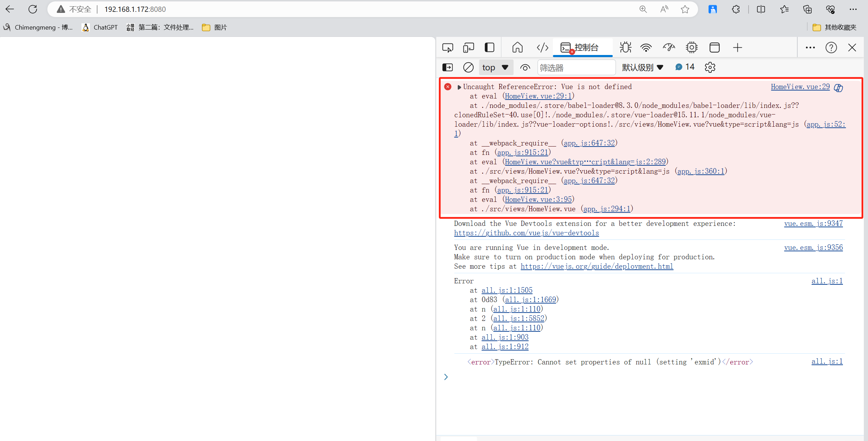Add more tools with plus button
Image resolution: width=868 pixels, height=441 pixels.
(x=737, y=47)
